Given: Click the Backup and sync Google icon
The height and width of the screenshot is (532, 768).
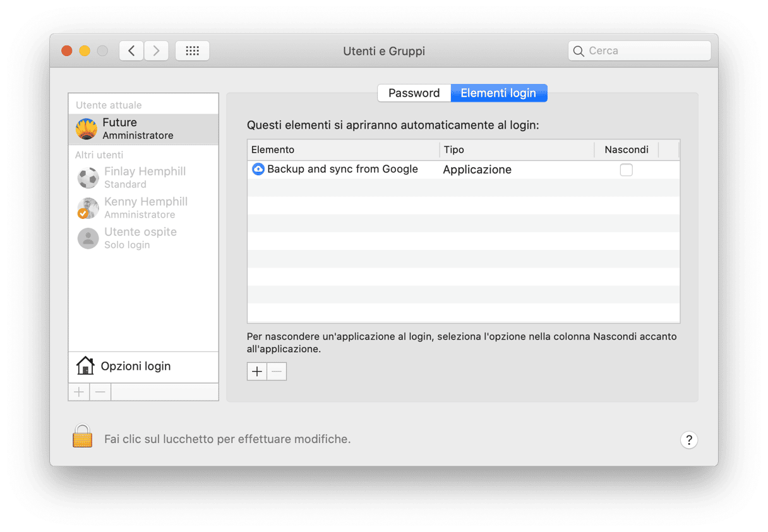Looking at the screenshot, I should [258, 169].
